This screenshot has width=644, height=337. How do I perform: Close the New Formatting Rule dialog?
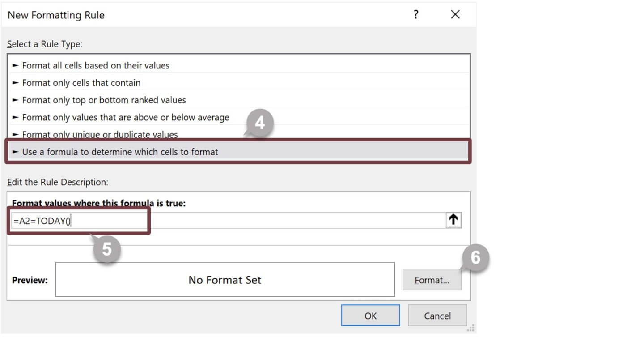click(455, 14)
